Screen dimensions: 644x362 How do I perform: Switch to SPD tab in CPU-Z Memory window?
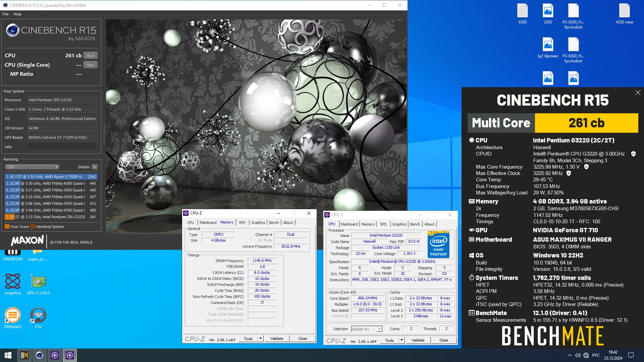coord(242,223)
